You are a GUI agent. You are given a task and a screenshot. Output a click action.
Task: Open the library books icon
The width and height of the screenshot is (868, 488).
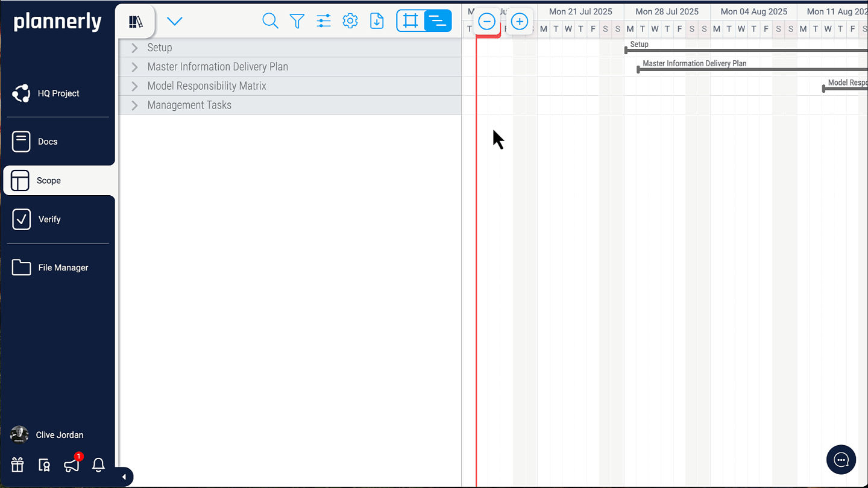(x=136, y=22)
